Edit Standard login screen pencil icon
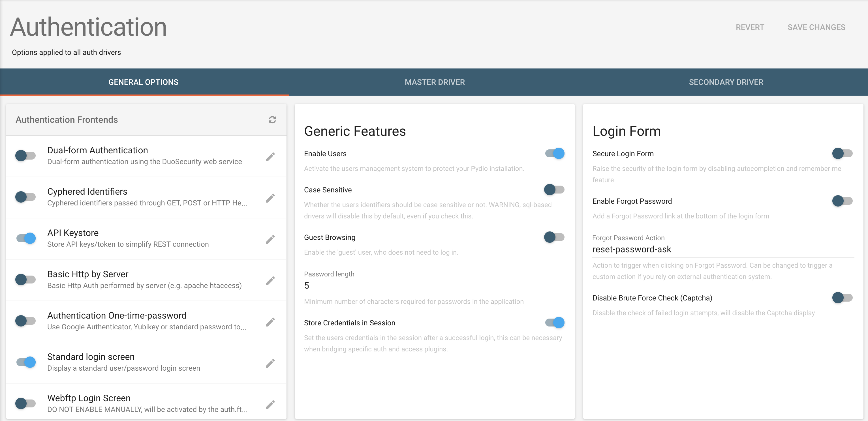 pyautogui.click(x=270, y=363)
